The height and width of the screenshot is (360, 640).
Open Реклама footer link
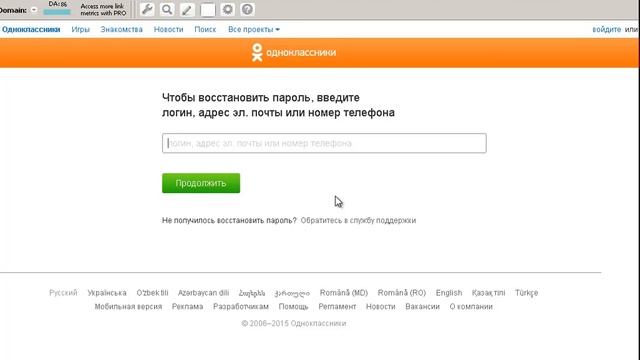tap(187, 307)
